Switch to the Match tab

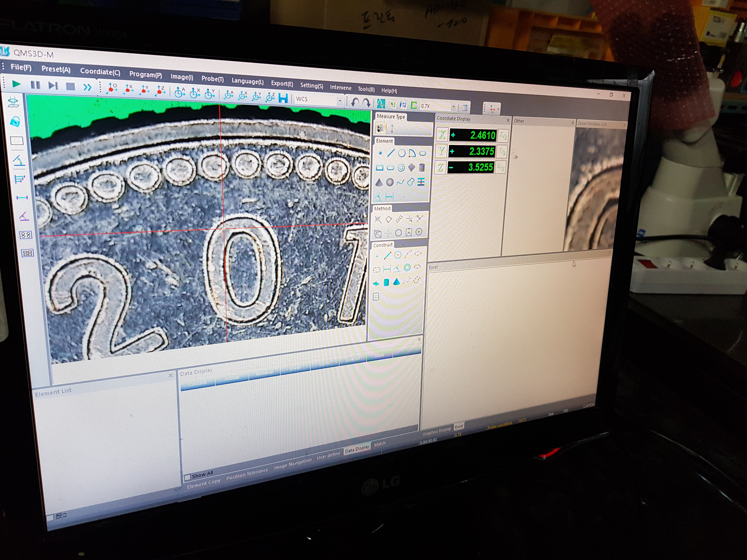(380, 444)
